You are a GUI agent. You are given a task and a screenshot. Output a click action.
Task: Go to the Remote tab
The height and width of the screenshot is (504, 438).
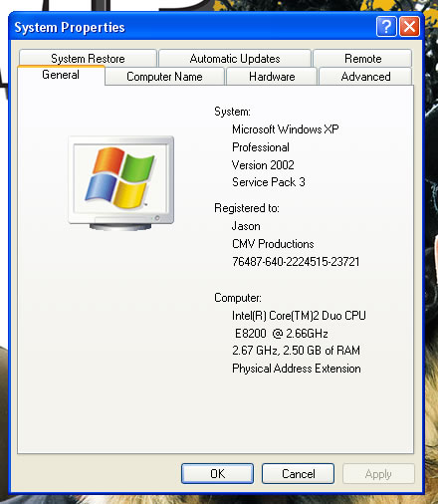pyautogui.click(x=362, y=59)
